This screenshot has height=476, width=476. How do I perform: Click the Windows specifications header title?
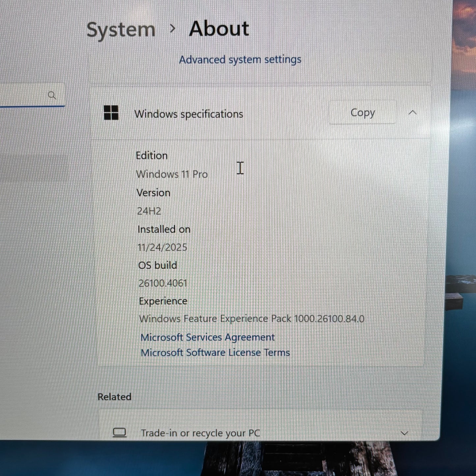pyautogui.click(x=188, y=114)
